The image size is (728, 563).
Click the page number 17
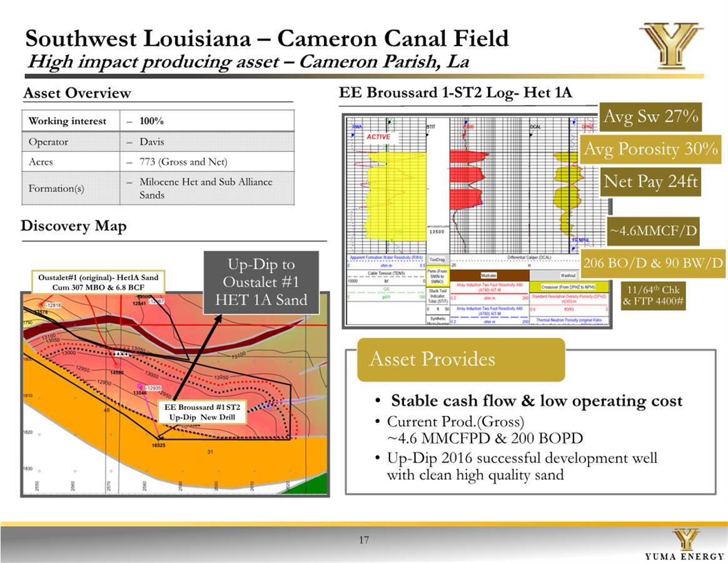[363, 540]
